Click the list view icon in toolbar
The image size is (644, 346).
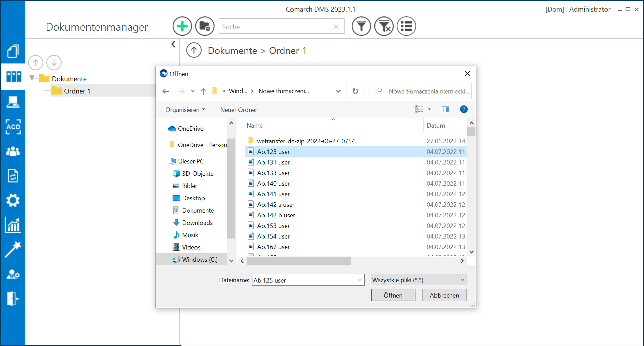pos(406,26)
